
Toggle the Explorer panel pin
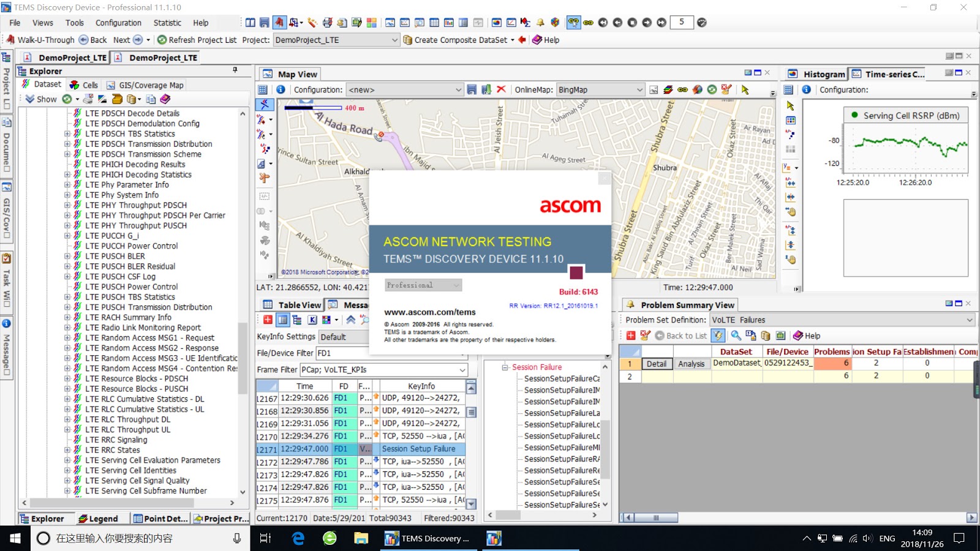click(x=235, y=70)
